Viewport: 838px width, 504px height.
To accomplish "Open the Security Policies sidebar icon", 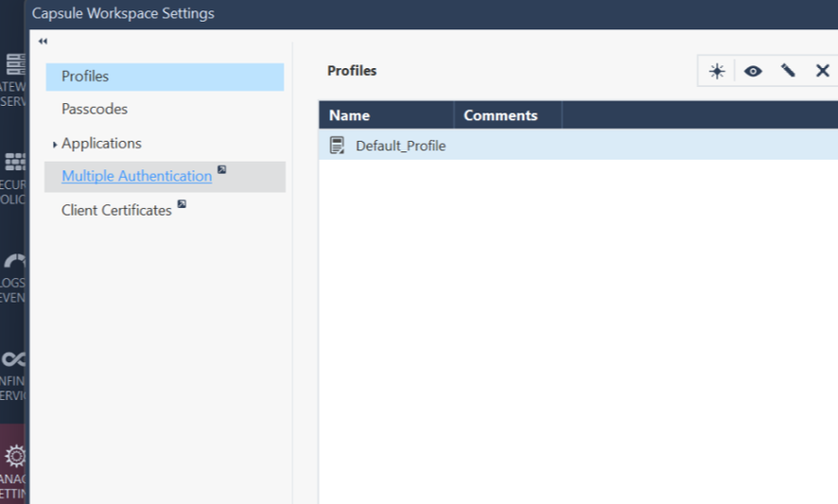I will point(13,162).
